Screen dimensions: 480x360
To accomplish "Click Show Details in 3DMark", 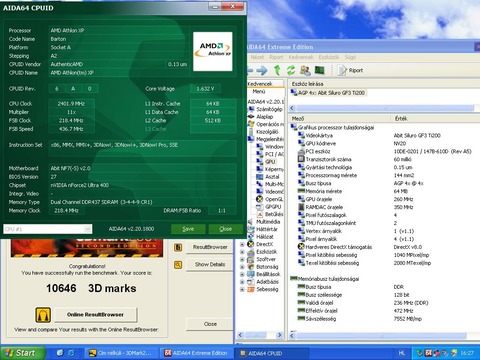I will point(210,264).
